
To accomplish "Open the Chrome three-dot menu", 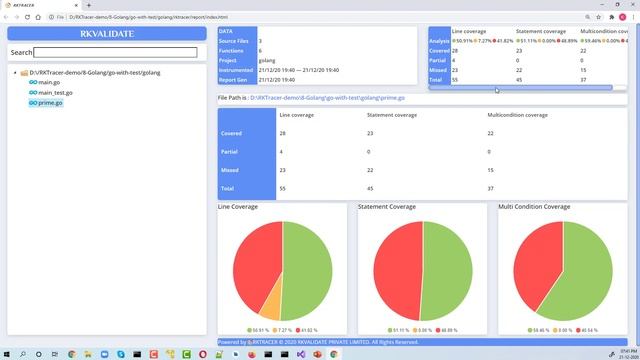I will pos(633,17).
